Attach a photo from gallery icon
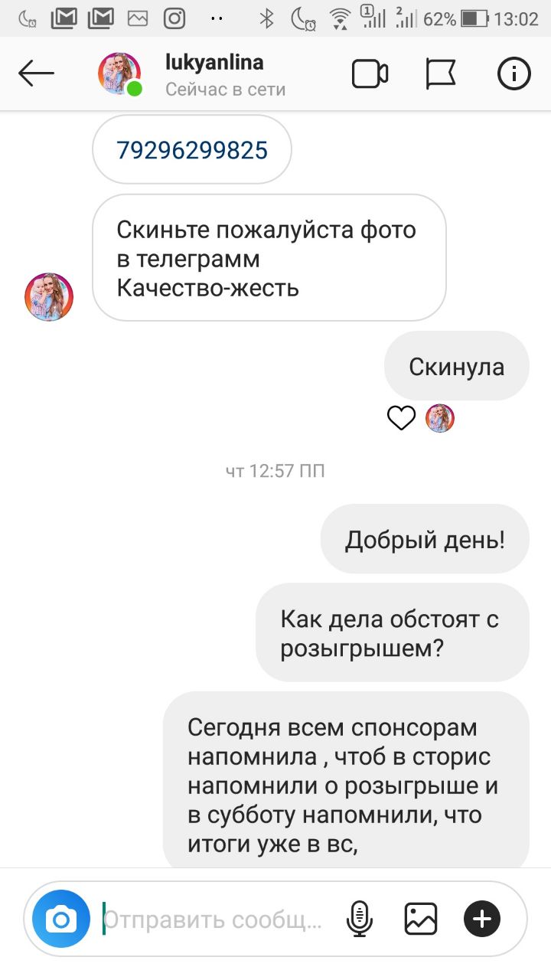Viewport: 551px width, 980px height. 421,919
